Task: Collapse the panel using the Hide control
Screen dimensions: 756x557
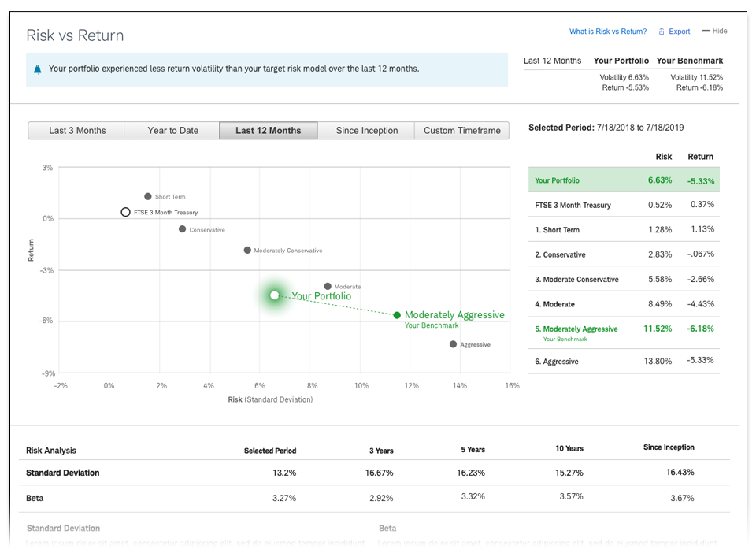Action: [714, 31]
